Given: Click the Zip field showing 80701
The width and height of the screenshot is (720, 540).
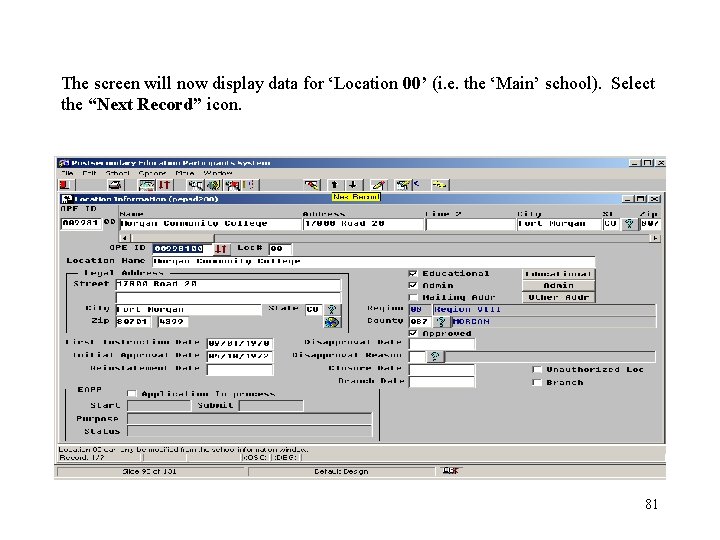Looking at the screenshot, I should click(133, 322).
